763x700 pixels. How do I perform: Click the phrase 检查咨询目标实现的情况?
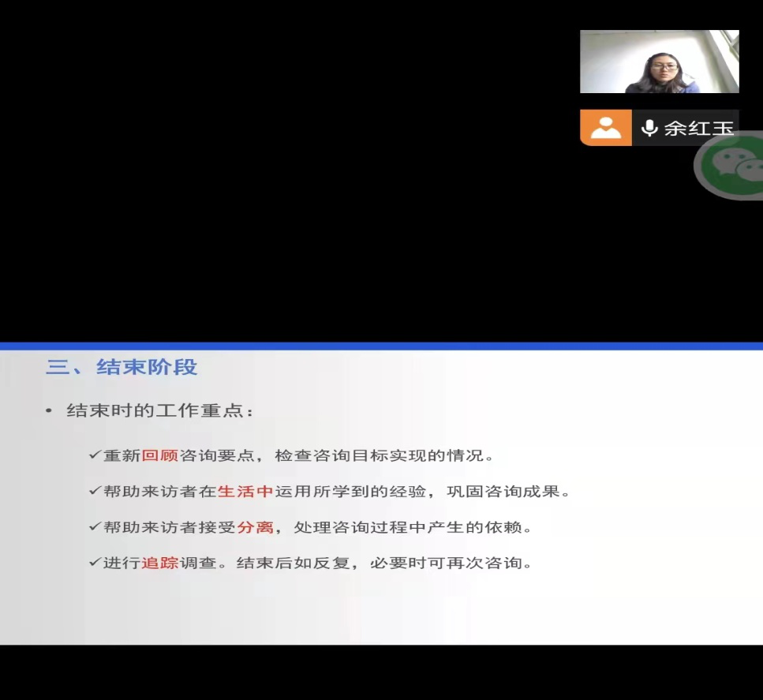tap(386, 455)
